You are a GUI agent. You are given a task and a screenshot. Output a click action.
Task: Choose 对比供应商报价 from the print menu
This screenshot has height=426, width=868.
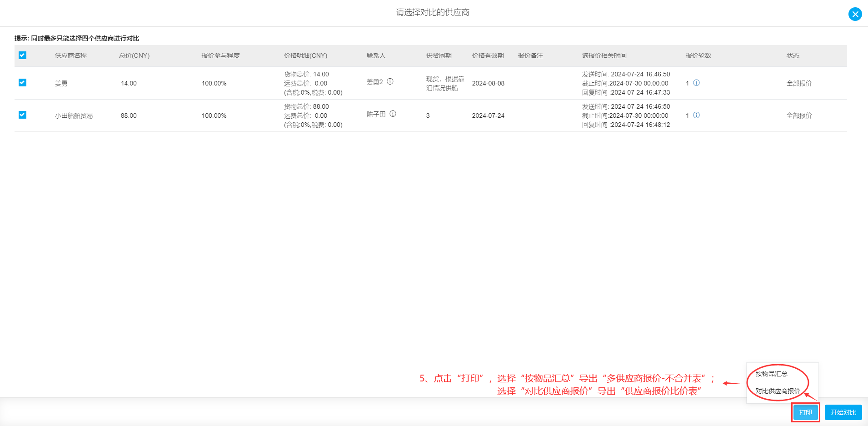click(x=778, y=391)
